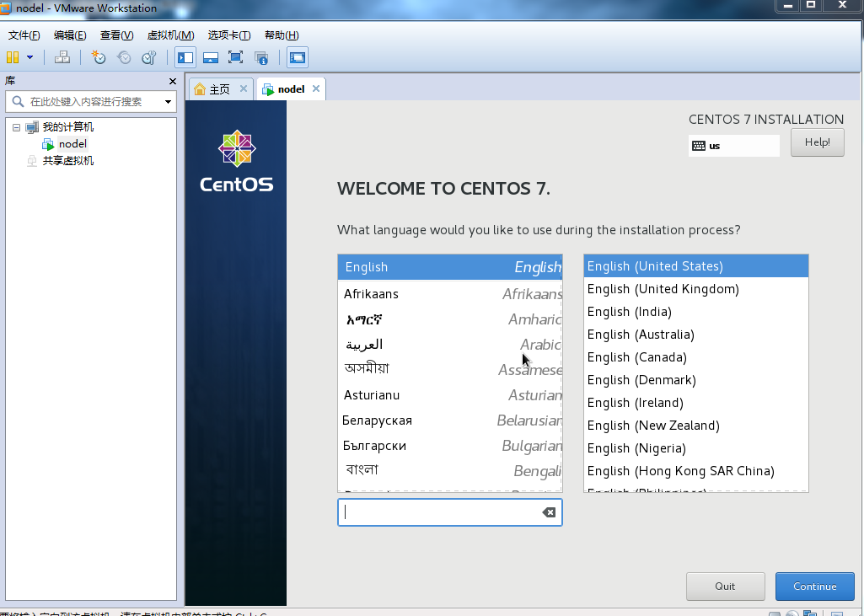Choose English (United States) locale
The image size is (864, 616).
coord(696,266)
